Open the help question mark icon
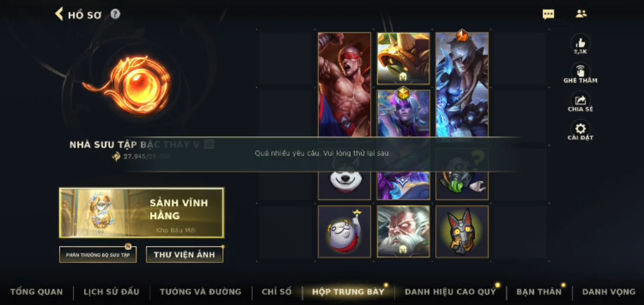 116,14
